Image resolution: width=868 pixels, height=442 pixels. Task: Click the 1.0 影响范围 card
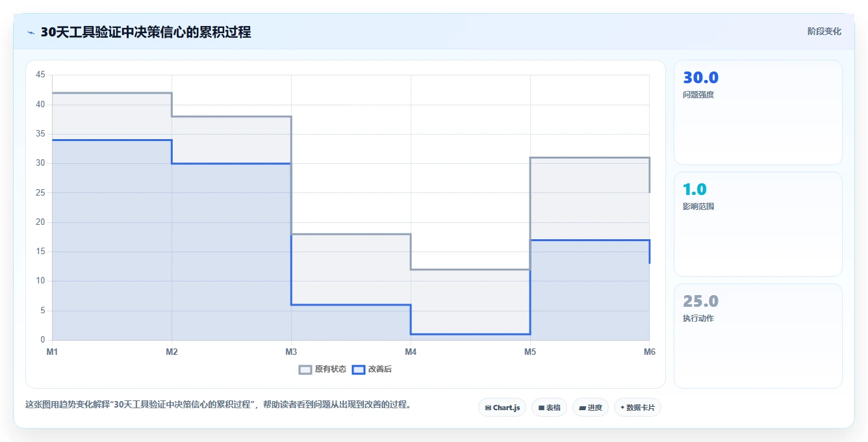758,224
